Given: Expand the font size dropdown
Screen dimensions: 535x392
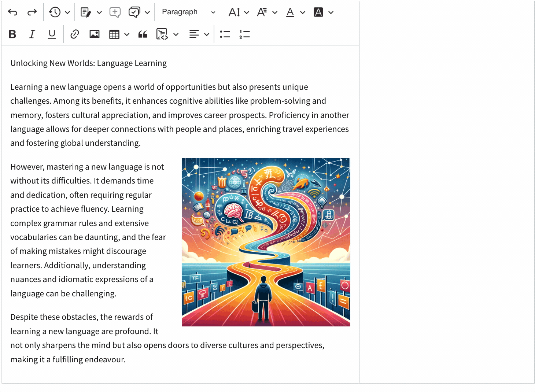Looking at the screenshot, I should 239,12.
